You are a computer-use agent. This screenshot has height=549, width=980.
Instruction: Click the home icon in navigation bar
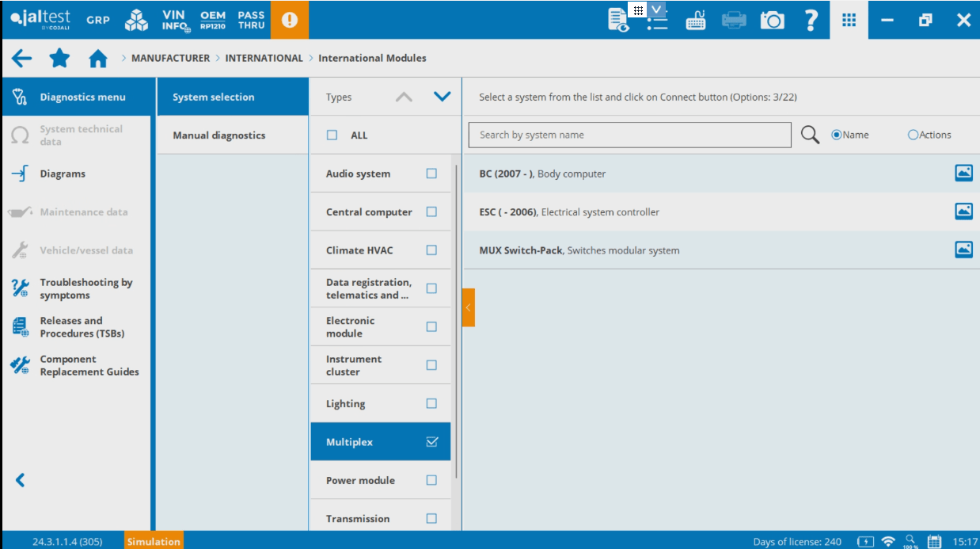click(97, 59)
